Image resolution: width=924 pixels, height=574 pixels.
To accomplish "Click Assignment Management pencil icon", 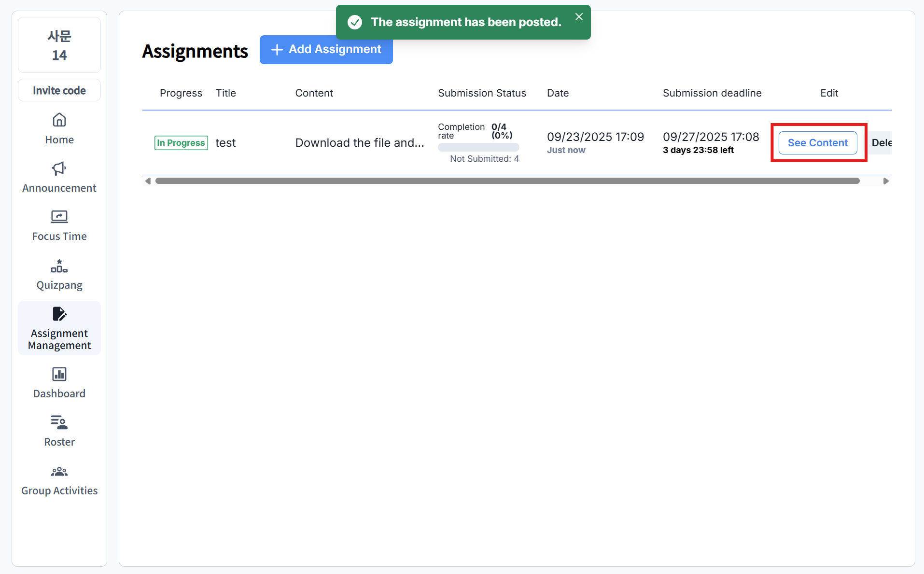I will pos(59,314).
